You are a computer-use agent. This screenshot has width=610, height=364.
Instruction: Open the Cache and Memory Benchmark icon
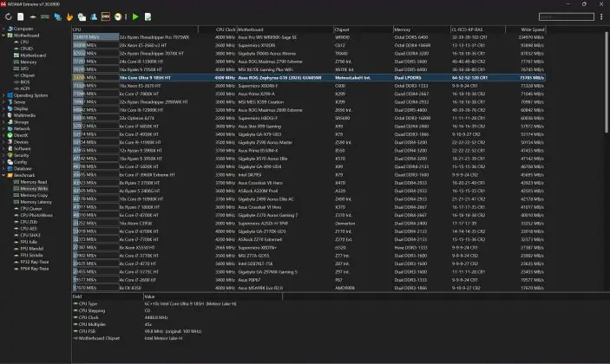[x=45, y=16]
